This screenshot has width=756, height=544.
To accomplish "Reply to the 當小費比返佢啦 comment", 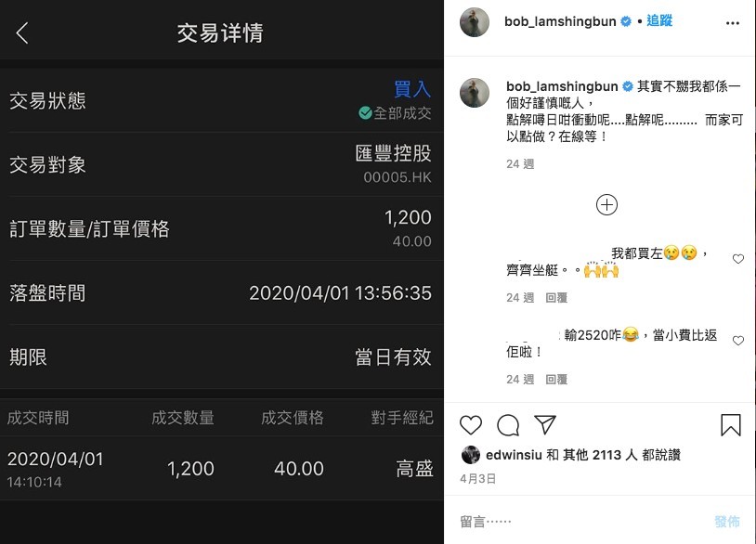I will tap(556, 380).
